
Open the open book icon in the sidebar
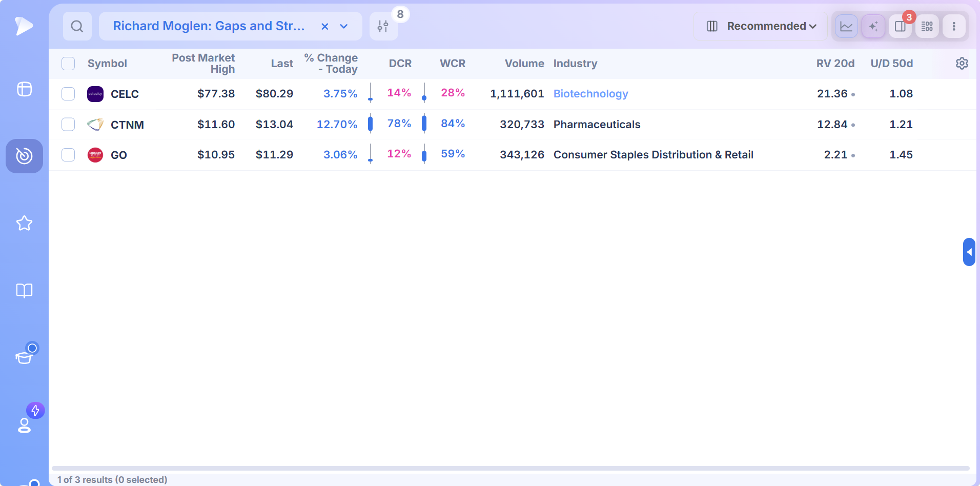(x=24, y=291)
